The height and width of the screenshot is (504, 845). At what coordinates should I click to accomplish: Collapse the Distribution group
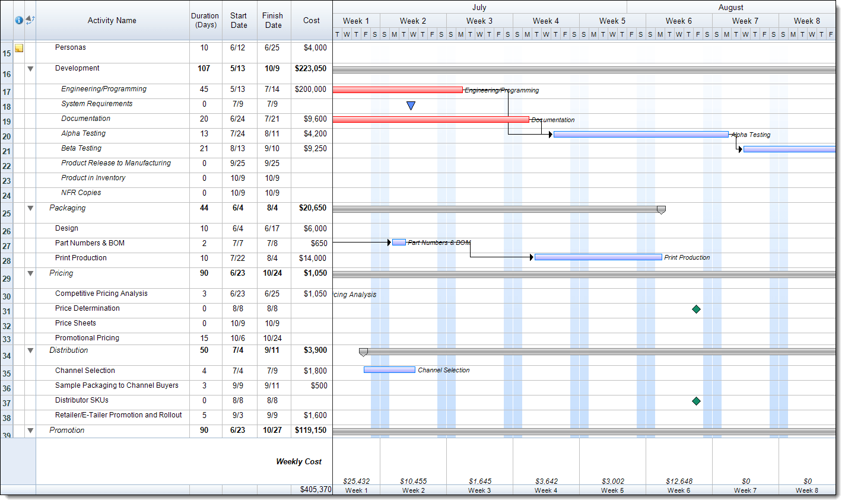pyautogui.click(x=30, y=350)
